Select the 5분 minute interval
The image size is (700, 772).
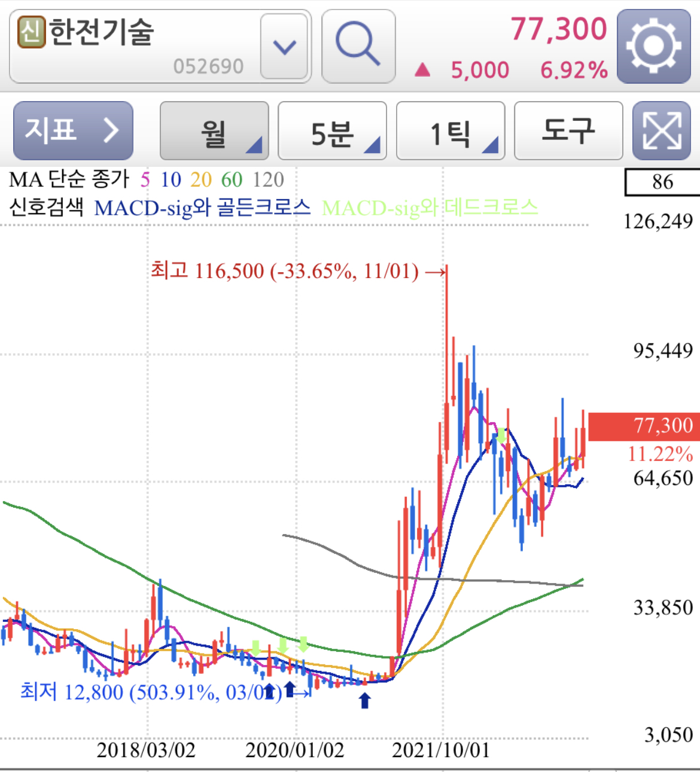pos(332,131)
